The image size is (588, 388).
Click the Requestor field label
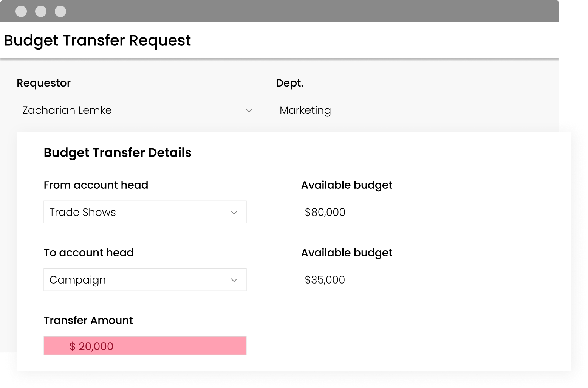pyautogui.click(x=43, y=83)
